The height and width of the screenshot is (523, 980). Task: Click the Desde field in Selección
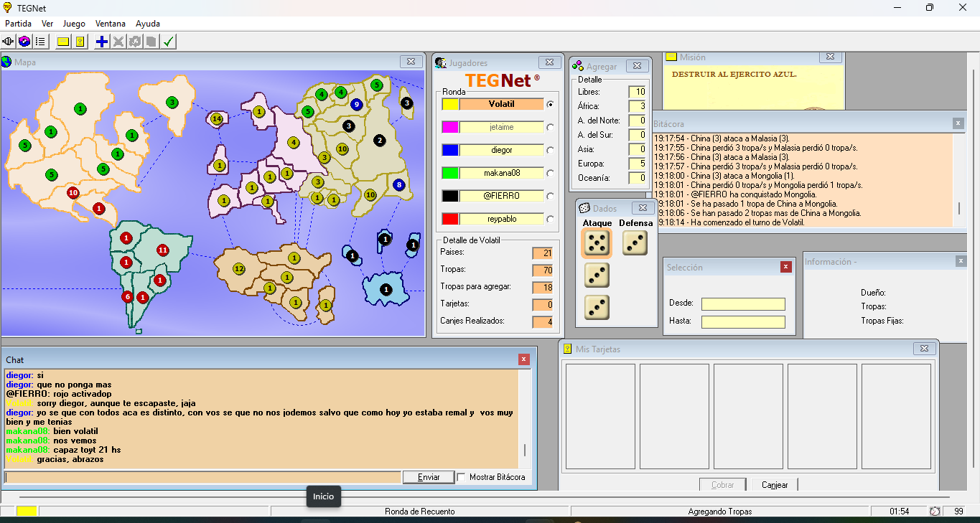(x=743, y=304)
